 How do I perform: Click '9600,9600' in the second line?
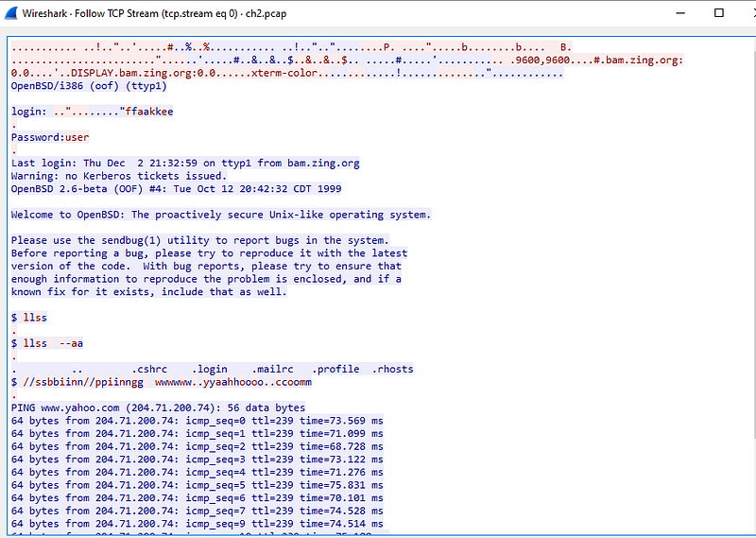click(542, 61)
